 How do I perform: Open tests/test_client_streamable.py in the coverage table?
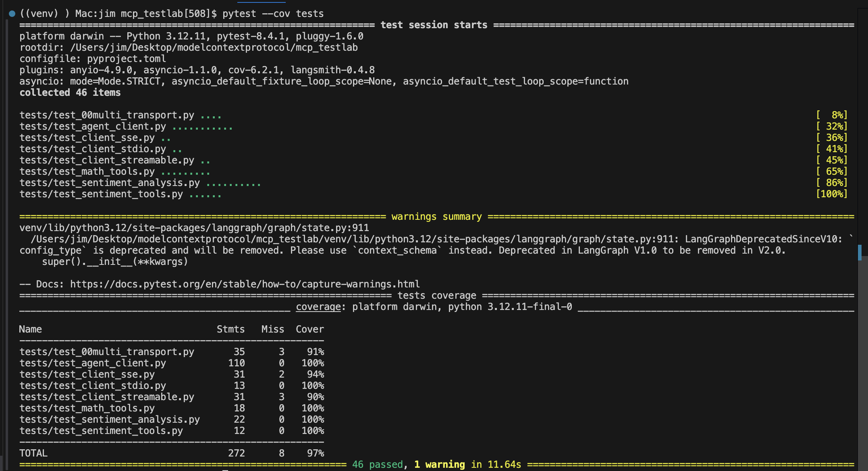click(107, 397)
